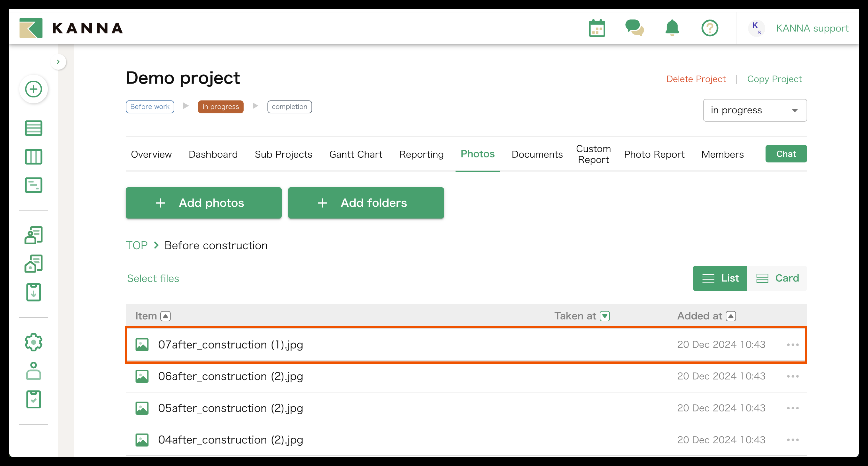The height and width of the screenshot is (466, 868).
Task: Open options menu for 06after_construction (2).jpg
Action: click(x=792, y=376)
